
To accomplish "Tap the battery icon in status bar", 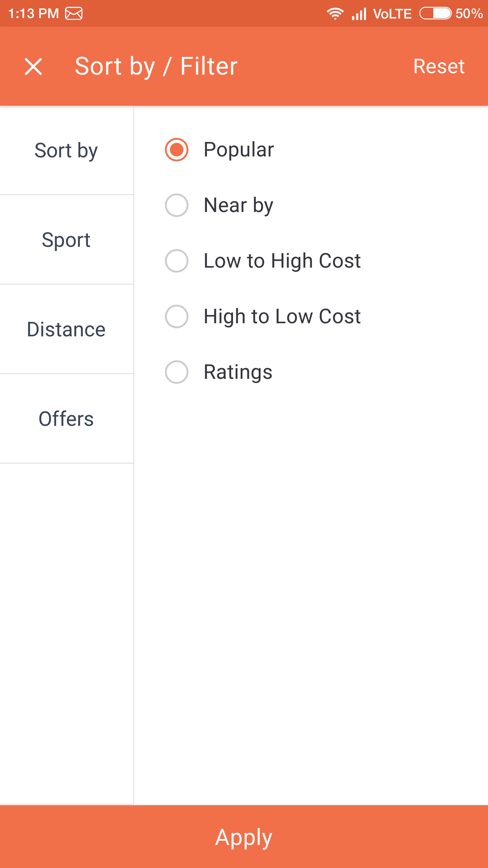I will pos(435,14).
